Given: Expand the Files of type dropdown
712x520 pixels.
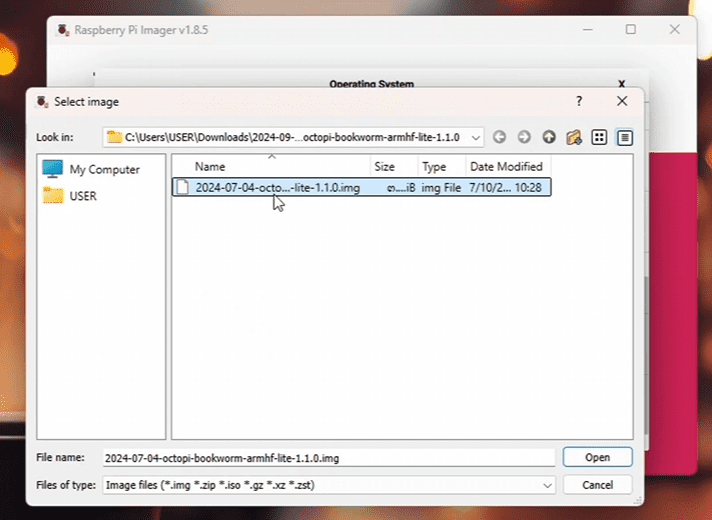Looking at the screenshot, I should click(547, 485).
